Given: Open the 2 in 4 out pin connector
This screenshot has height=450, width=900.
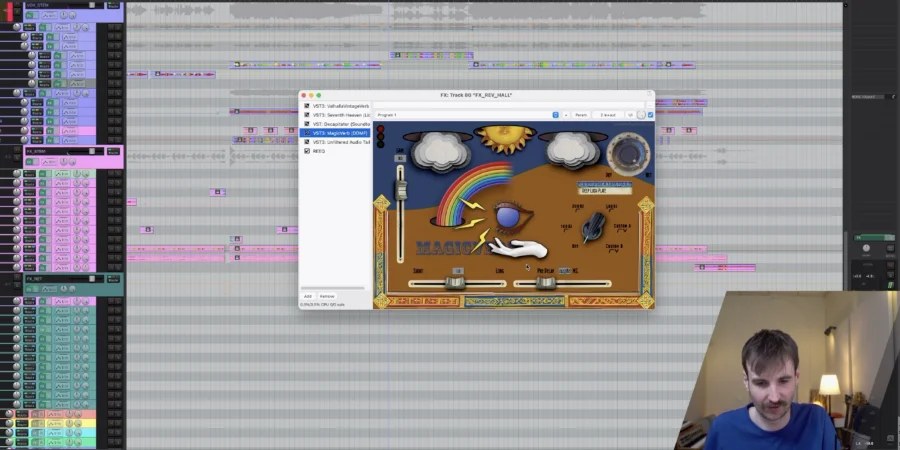Looking at the screenshot, I should [608, 115].
